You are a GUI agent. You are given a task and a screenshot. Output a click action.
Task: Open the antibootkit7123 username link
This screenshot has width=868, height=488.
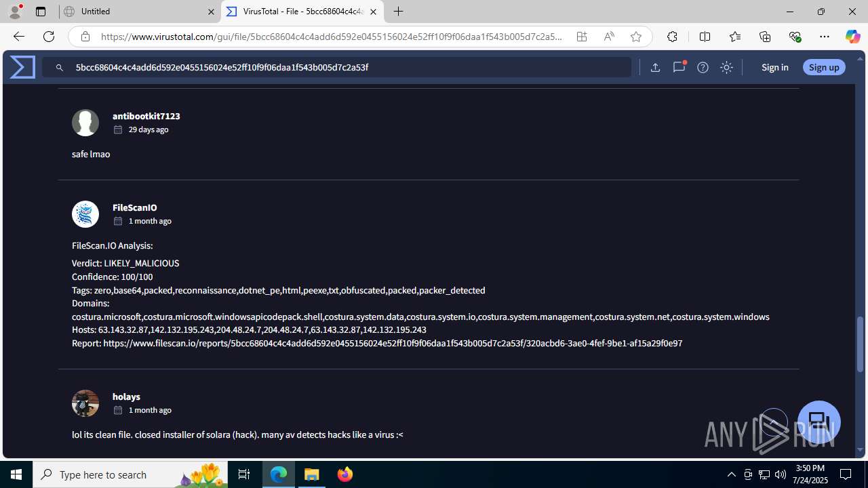pos(146,116)
